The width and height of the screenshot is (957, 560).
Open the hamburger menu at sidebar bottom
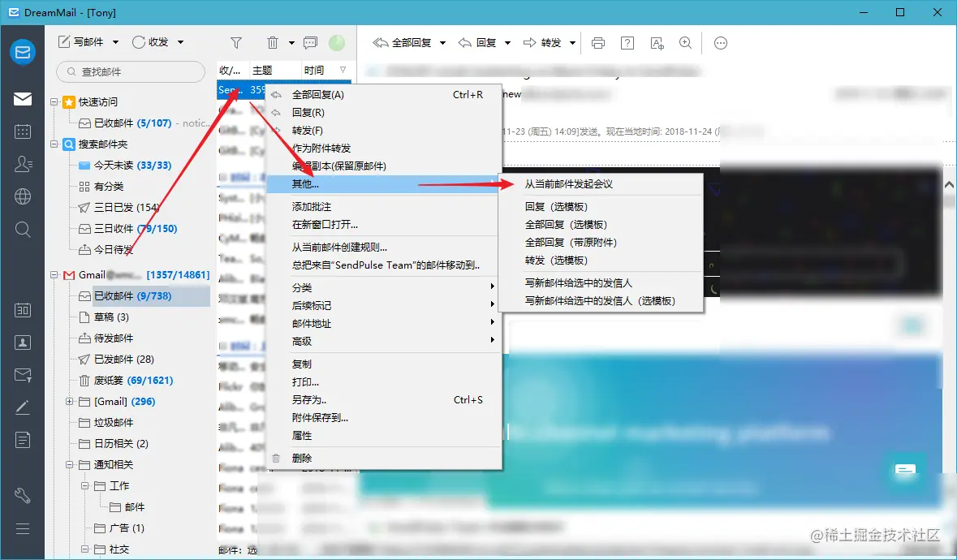(x=23, y=528)
